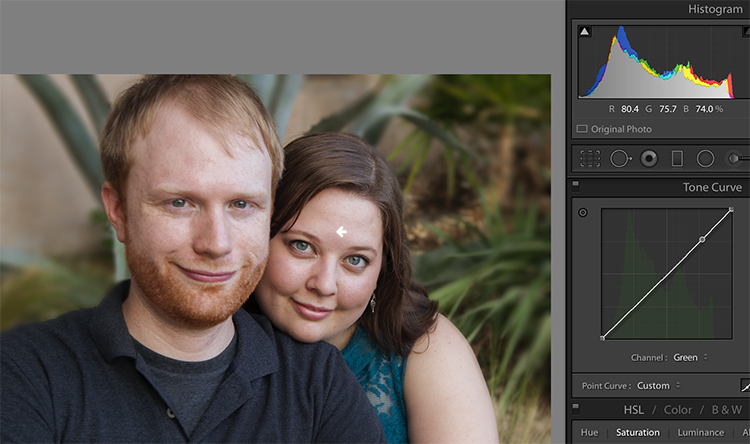Screen dimensions: 750x444
Task: Open the Luminance tab
Action: 701,433
